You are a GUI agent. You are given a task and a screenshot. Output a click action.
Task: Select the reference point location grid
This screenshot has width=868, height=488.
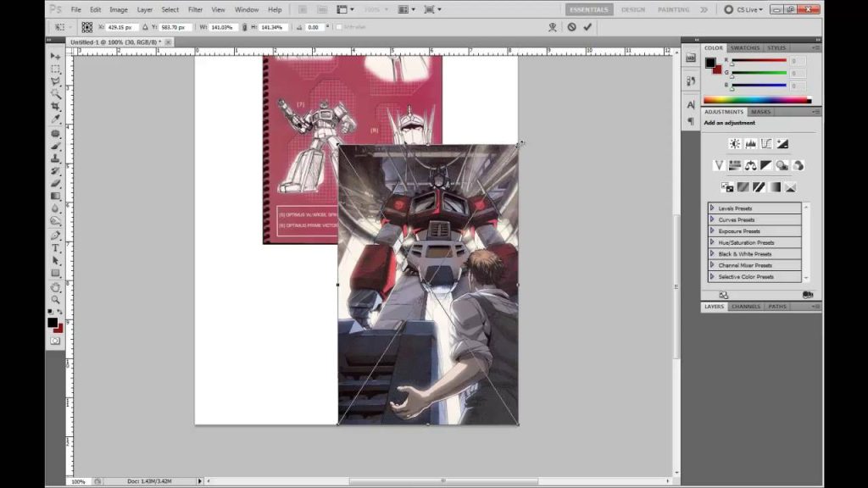tap(87, 27)
